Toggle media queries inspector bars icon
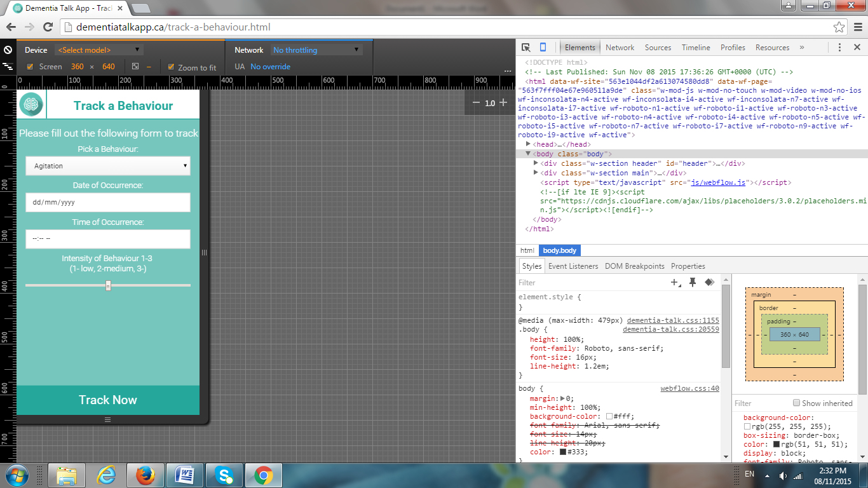The image size is (868, 488). pos(8,66)
